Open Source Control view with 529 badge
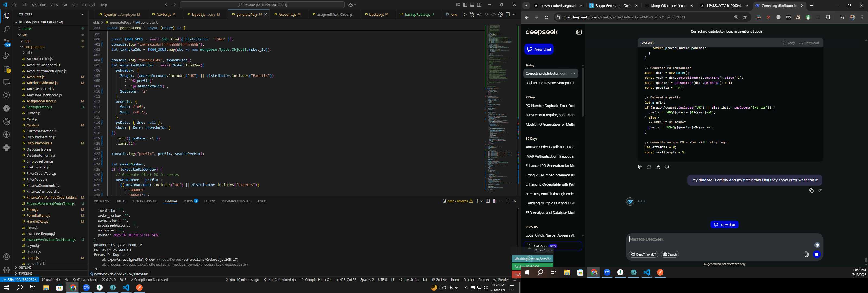Image resolution: width=868 pixels, height=293 pixels. click(x=7, y=43)
